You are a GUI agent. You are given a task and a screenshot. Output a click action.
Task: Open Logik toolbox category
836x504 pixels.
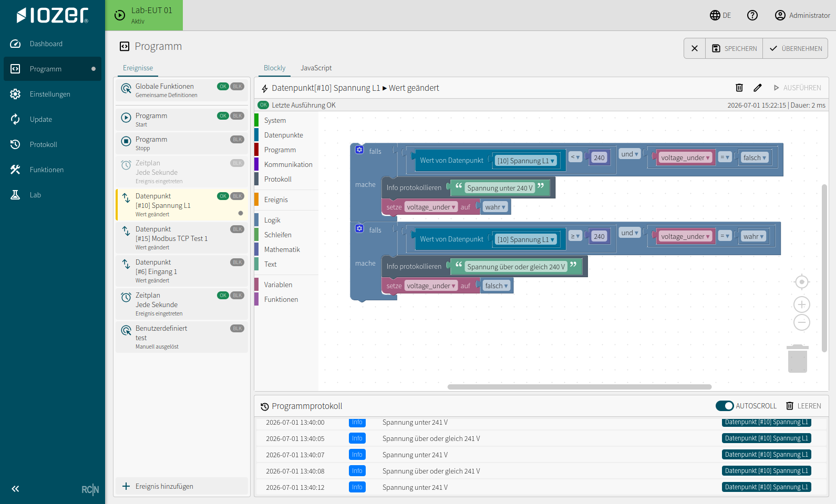[x=286, y=220]
